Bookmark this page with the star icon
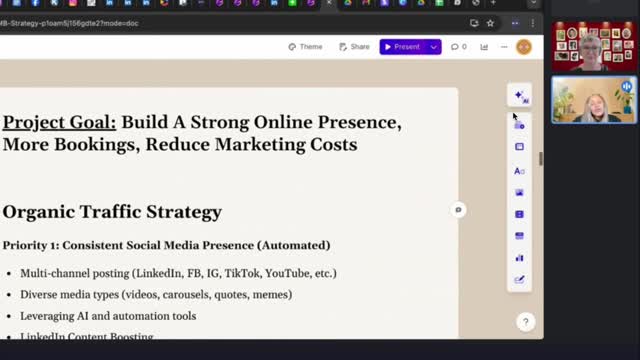640x360 pixels. [x=490, y=23]
